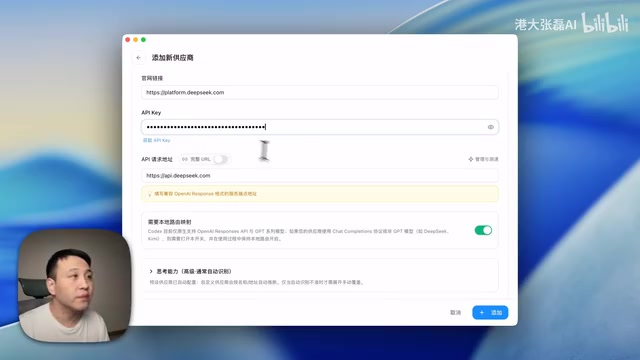640x360 pixels.
Task: Click the 添加 button
Action: click(490, 313)
